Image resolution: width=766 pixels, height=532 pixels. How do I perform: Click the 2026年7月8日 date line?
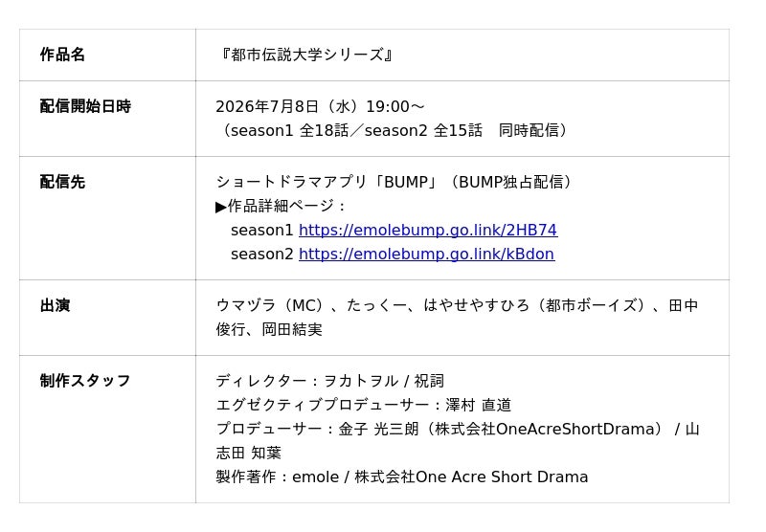(x=320, y=106)
